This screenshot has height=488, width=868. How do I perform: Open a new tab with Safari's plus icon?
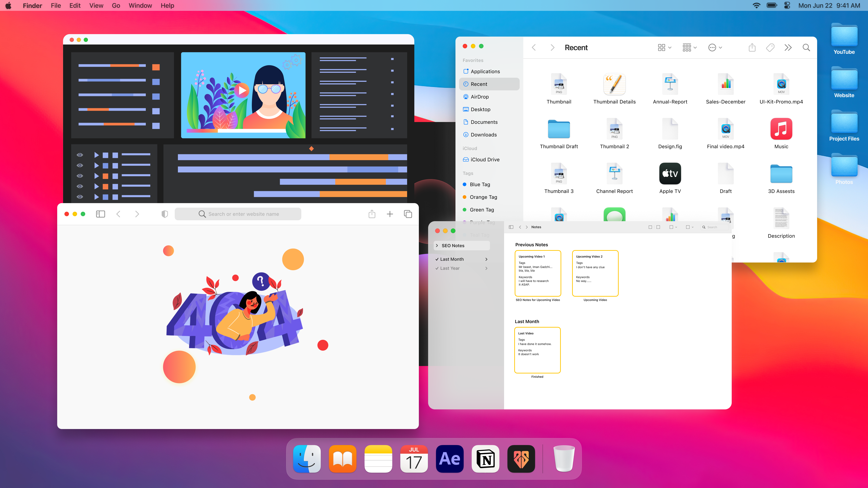(x=390, y=214)
